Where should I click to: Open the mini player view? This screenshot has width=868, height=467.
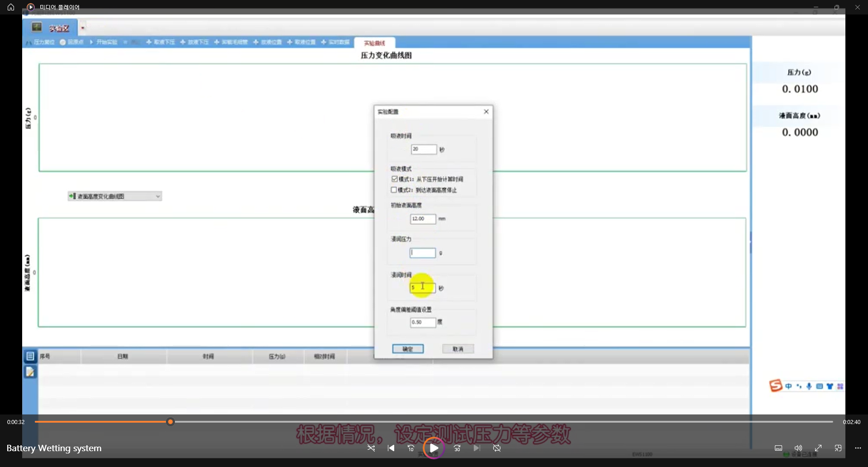838,448
